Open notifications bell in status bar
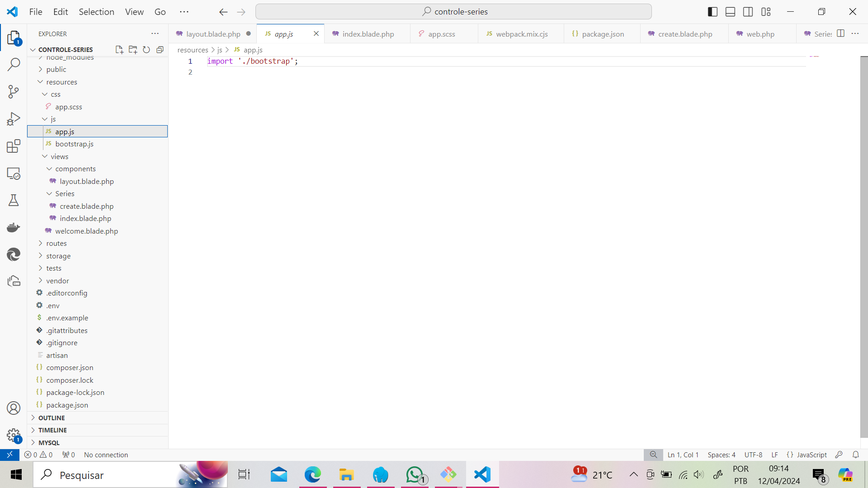 (855, 455)
